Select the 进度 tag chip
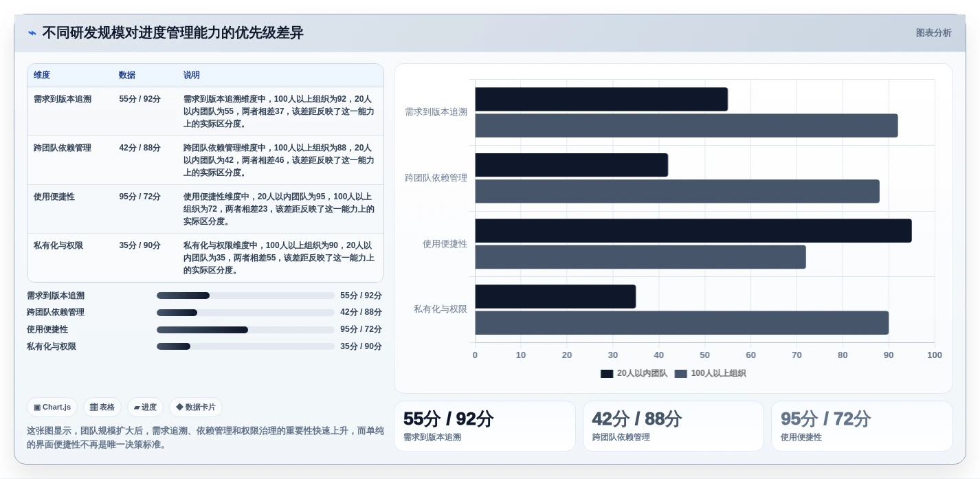Screen dimensions: 980x479 point(145,407)
